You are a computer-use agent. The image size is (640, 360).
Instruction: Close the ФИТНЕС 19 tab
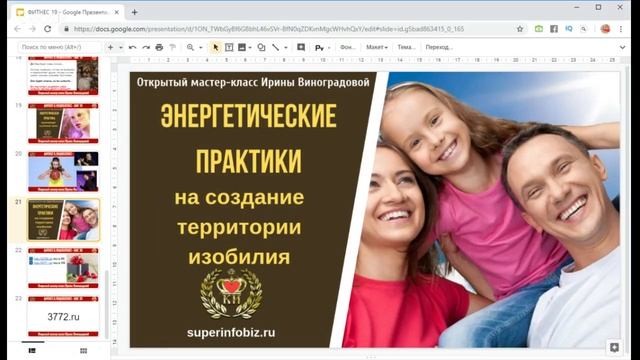(x=117, y=12)
